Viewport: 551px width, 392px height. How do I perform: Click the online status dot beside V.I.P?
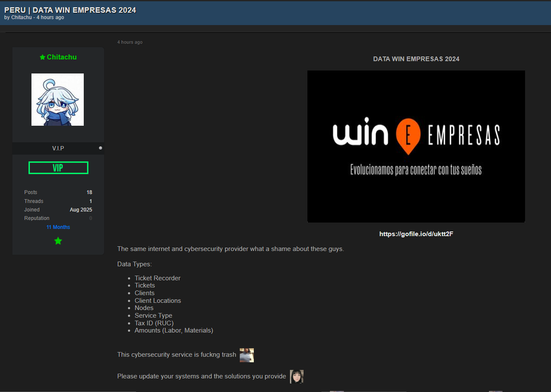coord(100,148)
